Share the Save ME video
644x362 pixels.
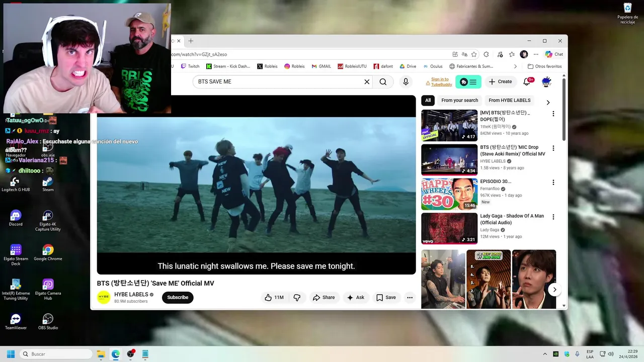tap(324, 298)
